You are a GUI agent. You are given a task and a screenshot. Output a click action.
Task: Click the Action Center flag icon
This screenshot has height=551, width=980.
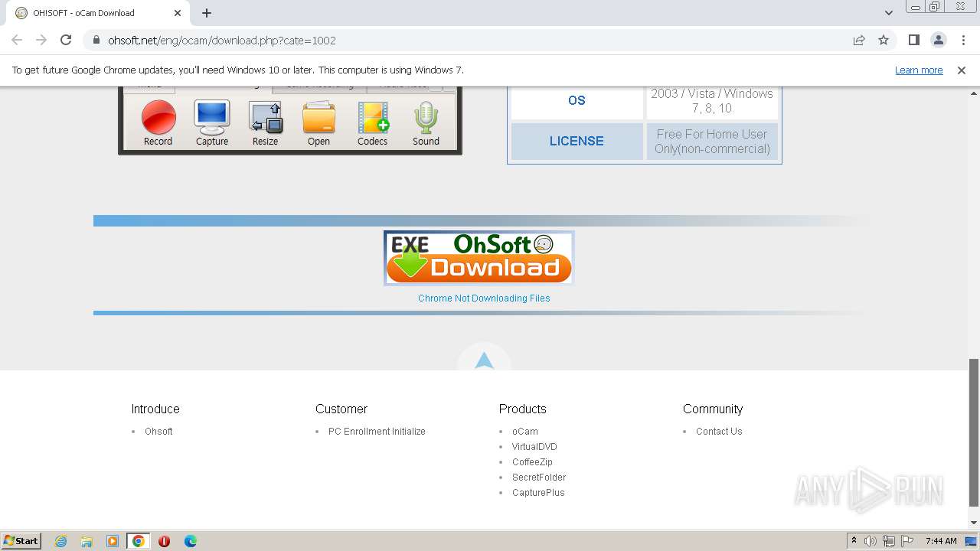(x=907, y=541)
